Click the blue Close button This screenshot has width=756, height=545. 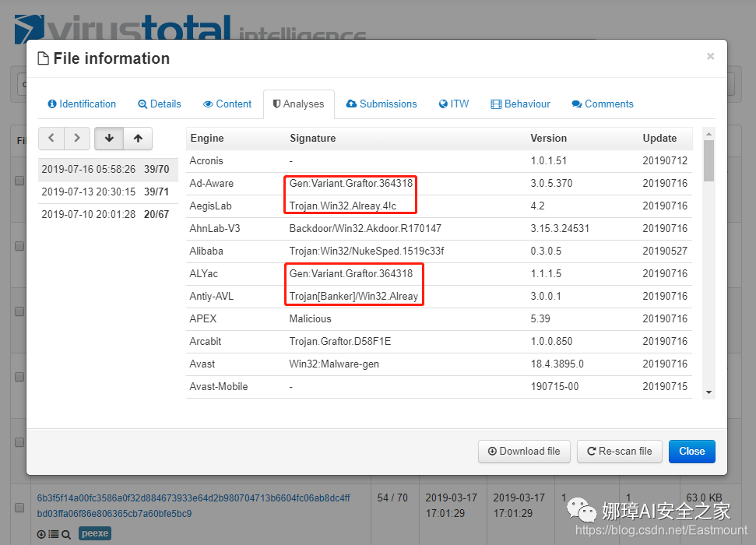pos(692,452)
